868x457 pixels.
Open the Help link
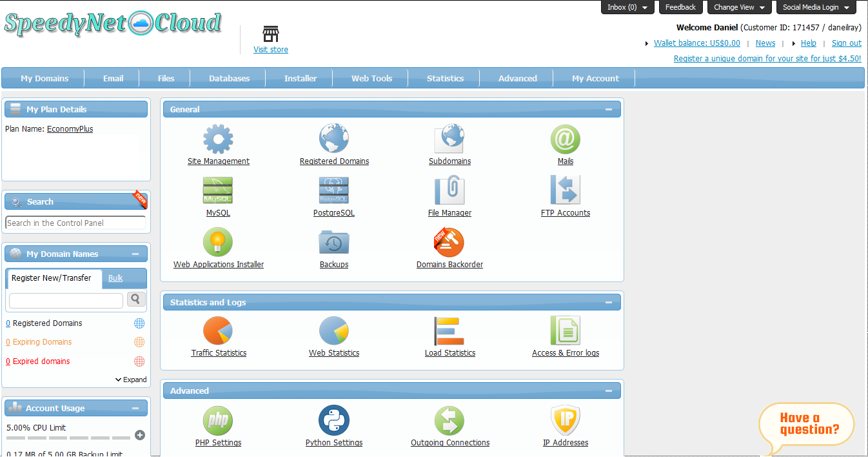[x=809, y=43]
